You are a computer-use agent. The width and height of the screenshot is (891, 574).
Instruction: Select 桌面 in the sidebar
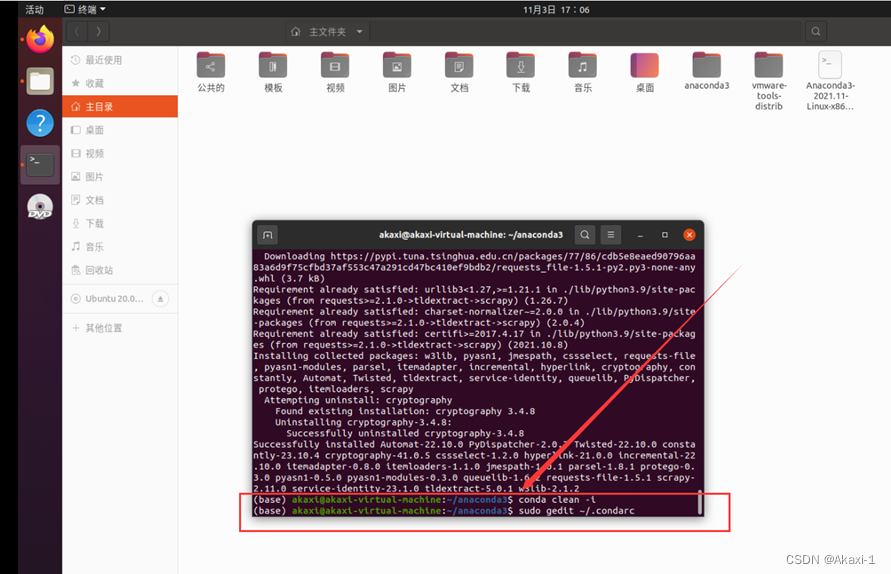coord(120,130)
